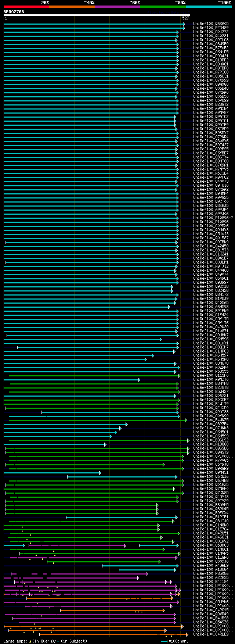235x644 pixels.
Task: Click the orange ~40% identity legend segment
Action: tap(72, 6)
